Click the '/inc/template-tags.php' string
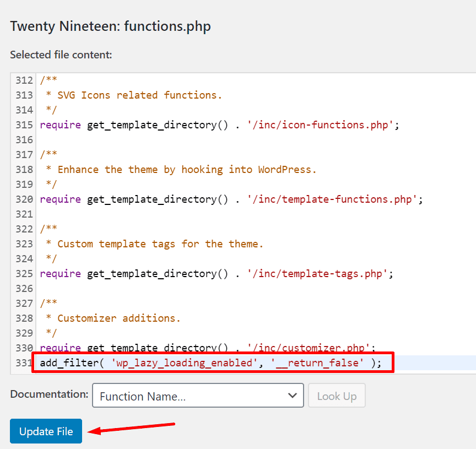Screen dimensions: 476x449 (317, 273)
